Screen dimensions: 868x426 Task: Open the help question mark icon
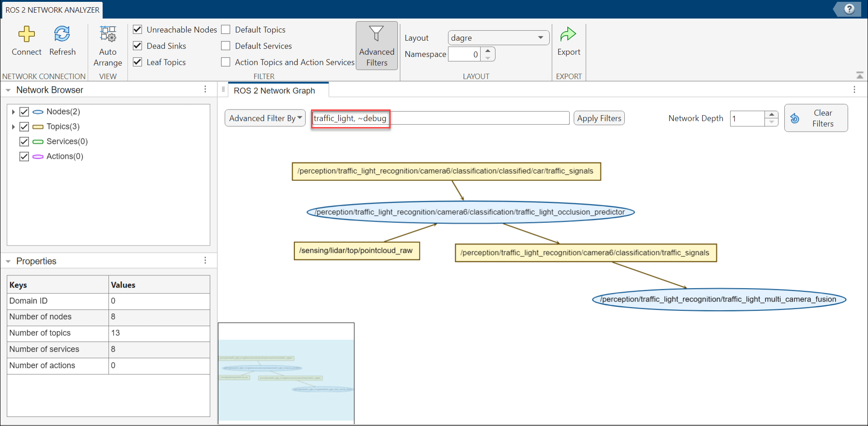pyautogui.click(x=849, y=9)
